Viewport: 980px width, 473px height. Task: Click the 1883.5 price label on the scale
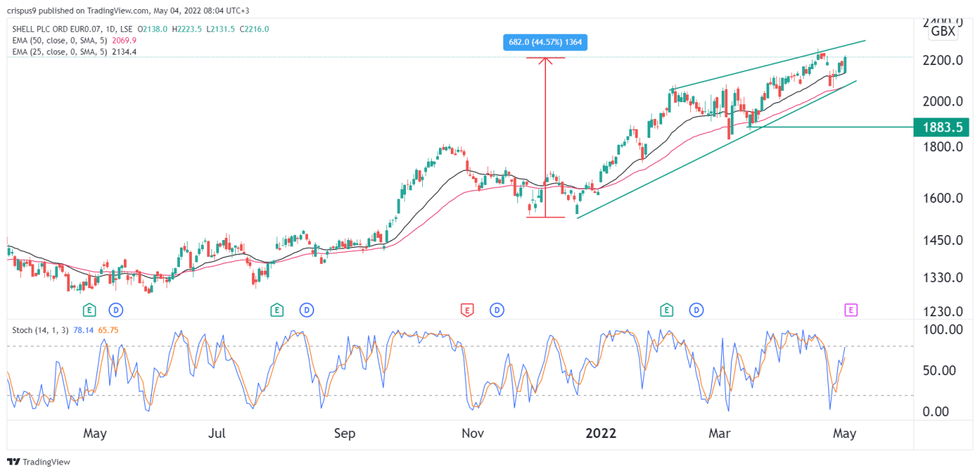[x=941, y=127]
